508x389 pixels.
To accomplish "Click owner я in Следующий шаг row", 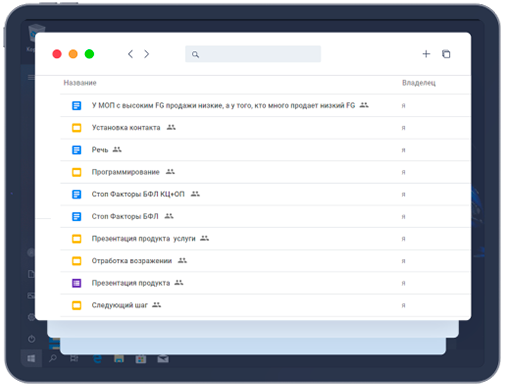I will tap(403, 305).
